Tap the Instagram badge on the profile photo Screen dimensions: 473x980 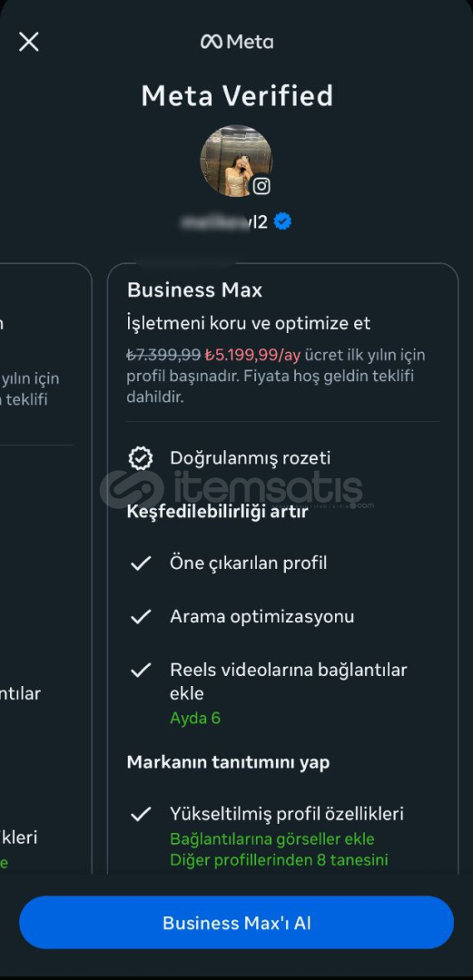click(x=261, y=186)
